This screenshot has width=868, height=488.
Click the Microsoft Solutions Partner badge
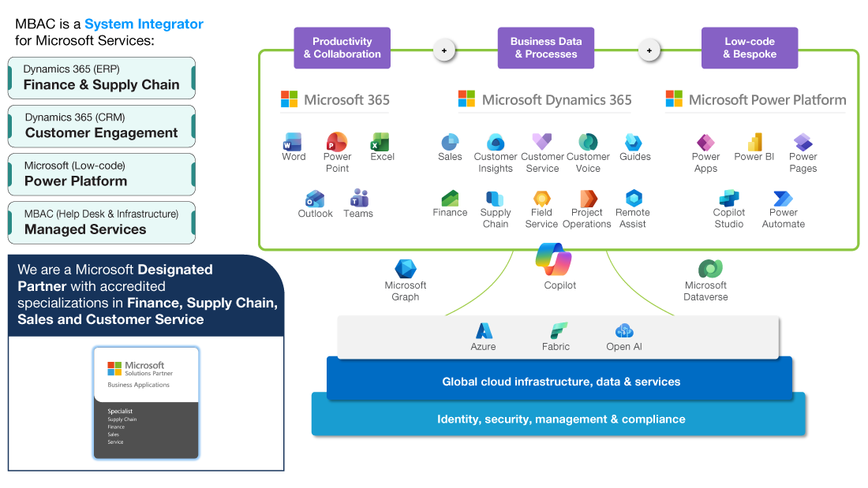(x=146, y=403)
